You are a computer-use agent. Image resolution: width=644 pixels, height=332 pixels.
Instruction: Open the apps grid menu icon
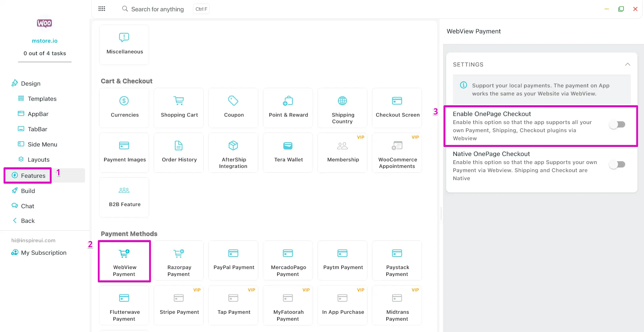click(x=102, y=9)
